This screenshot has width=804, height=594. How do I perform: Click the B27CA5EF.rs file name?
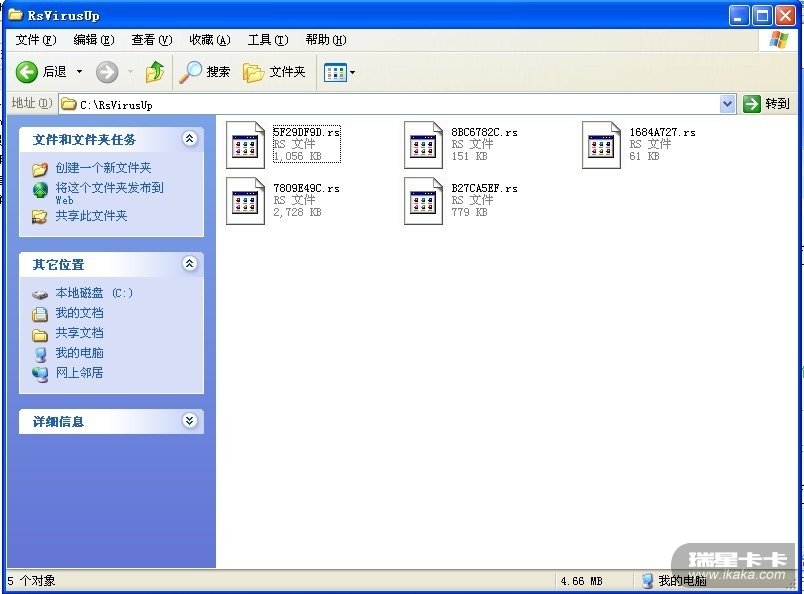pos(484,188)
